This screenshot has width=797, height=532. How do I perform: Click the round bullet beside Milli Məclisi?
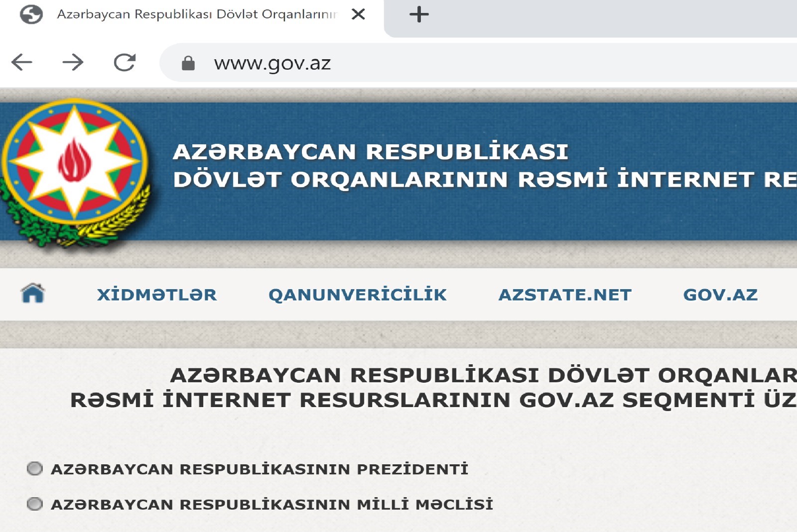[35, 504]
